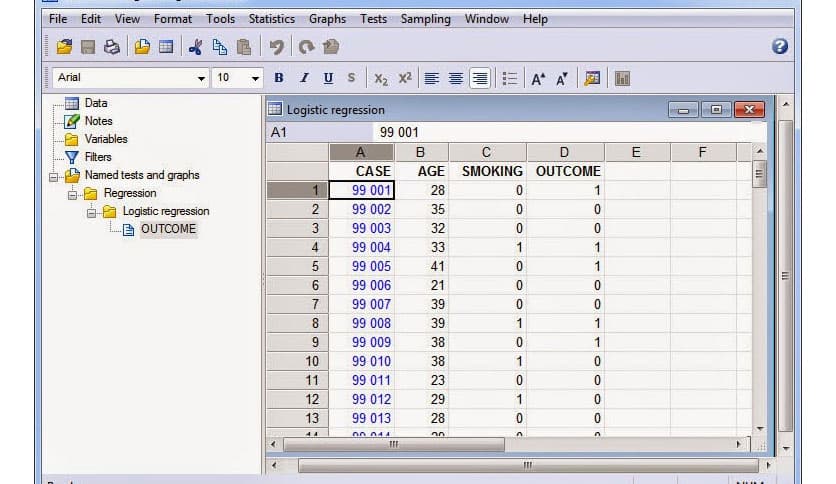Align text left
Screen dimensions: 836x484
pyautogui.click(x=431, y=79)
